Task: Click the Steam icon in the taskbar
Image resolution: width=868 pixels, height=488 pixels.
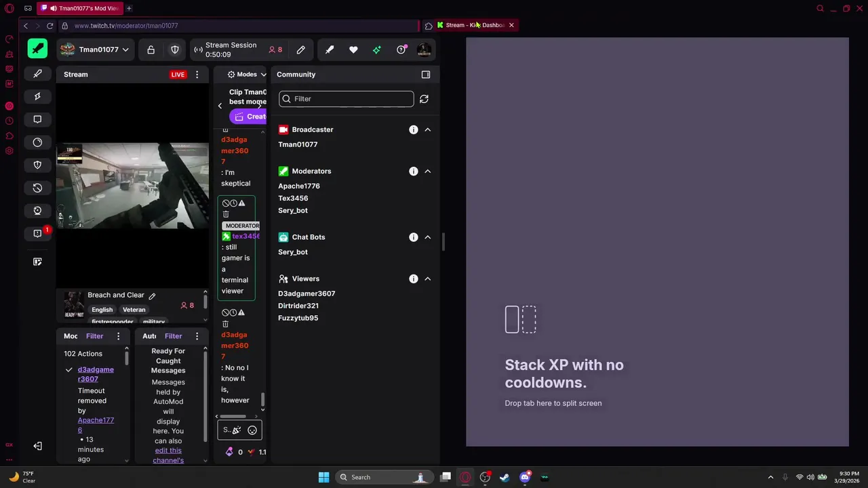Action: point(505,477)
